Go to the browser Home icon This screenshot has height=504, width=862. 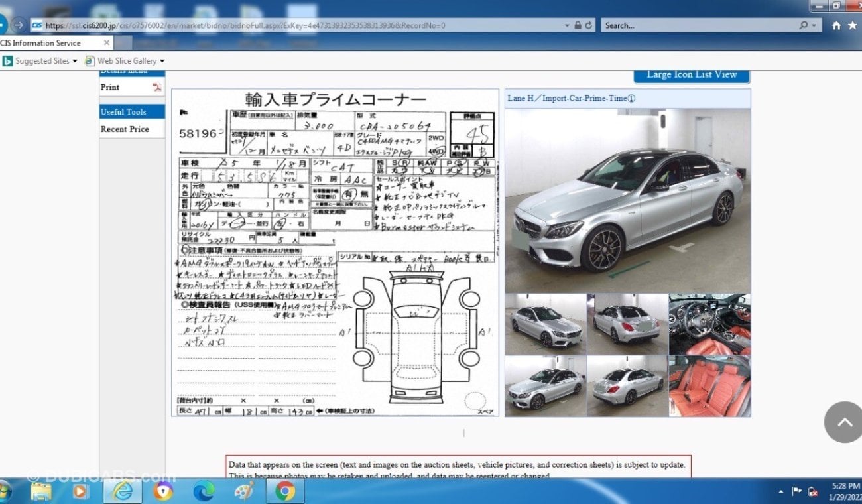(x=837, y=25)
